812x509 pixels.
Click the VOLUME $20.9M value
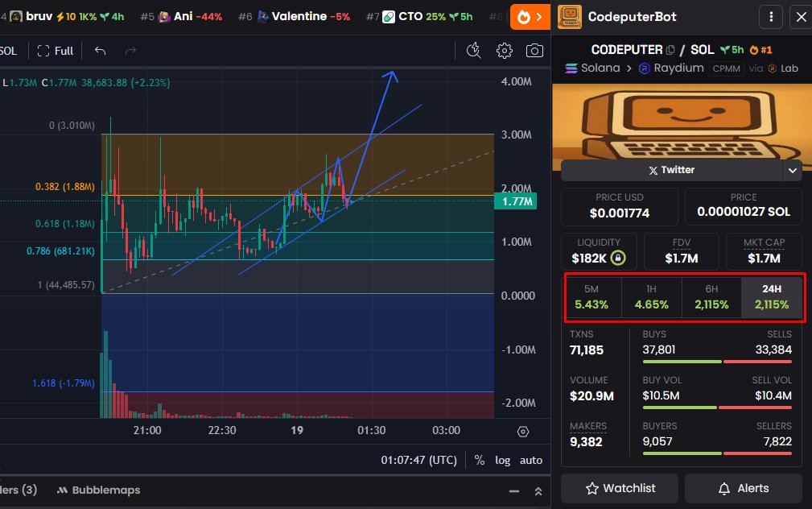coord(591,396)
